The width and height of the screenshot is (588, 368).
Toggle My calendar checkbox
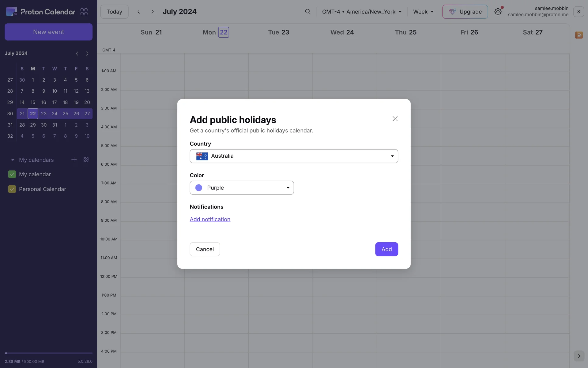click(x=12, y=174)
